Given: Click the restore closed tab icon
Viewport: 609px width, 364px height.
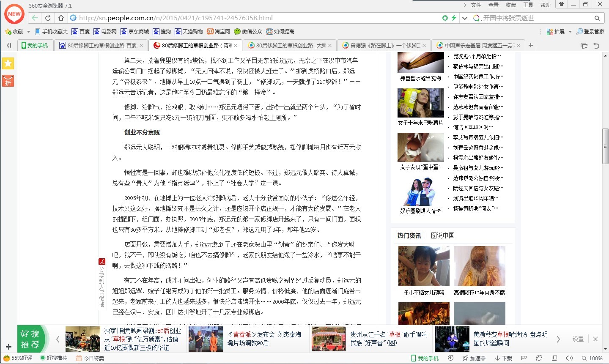Looking at the screenshot, I should [596, 46].
